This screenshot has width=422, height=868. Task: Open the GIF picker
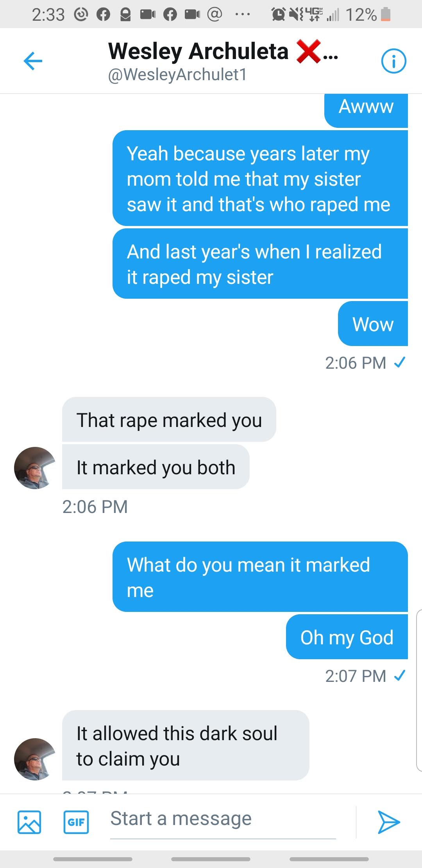[x=76, y=822]
